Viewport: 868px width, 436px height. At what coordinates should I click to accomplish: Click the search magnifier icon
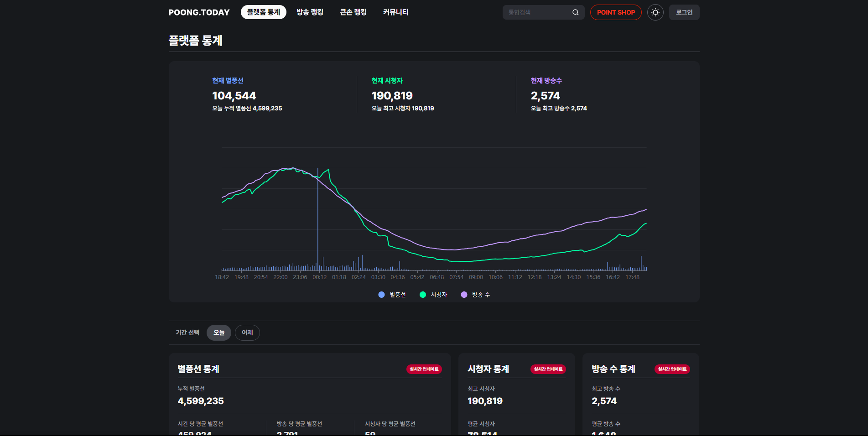coord(575,12)
